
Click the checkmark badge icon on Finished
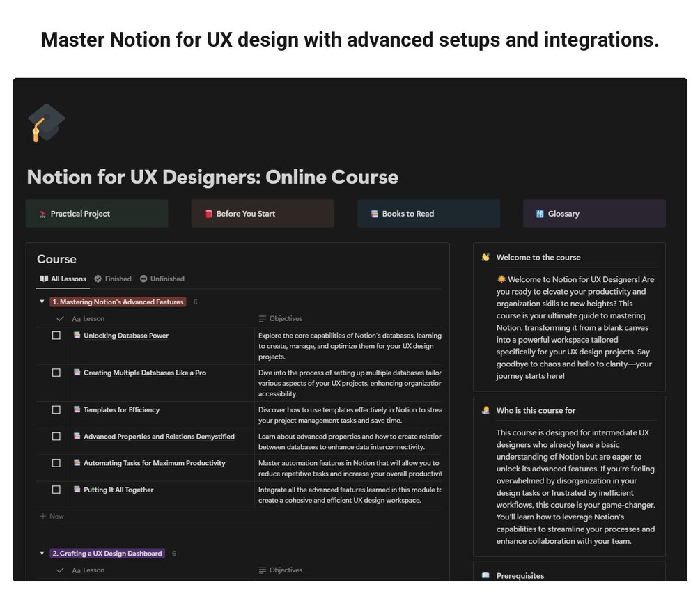pyautogui.click(x=98, y=279)
